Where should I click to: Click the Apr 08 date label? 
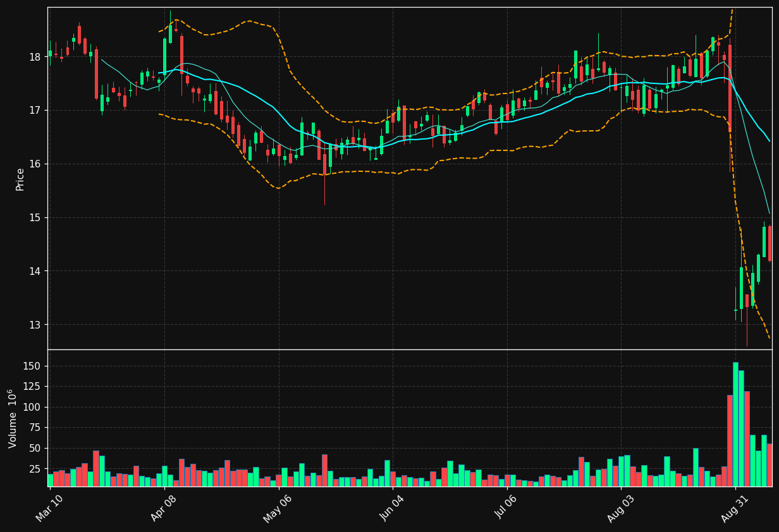coord(164,508)
